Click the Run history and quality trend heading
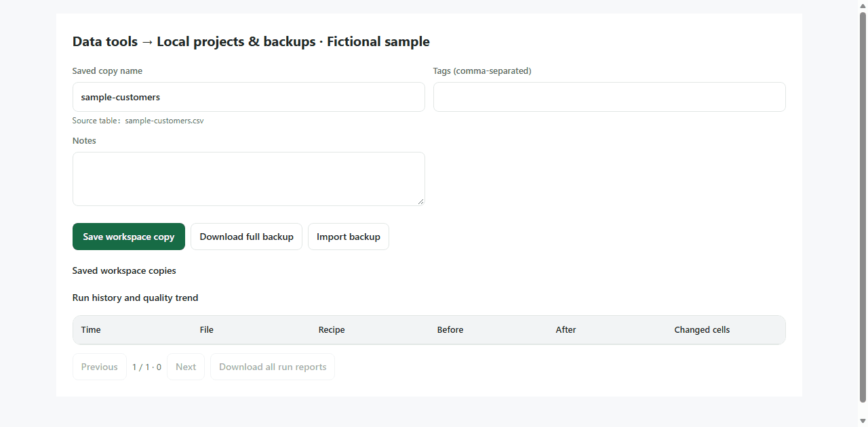Screen dimensions: 868x427 point(136,298)
